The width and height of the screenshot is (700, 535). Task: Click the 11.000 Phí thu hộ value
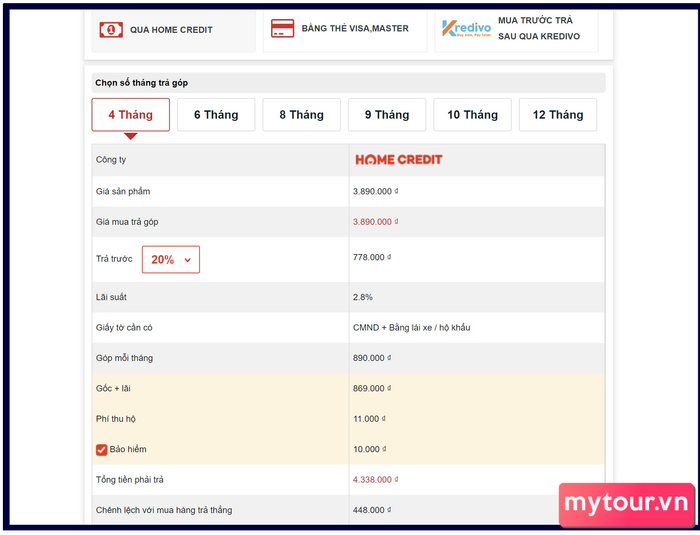(x=369, y=418)
